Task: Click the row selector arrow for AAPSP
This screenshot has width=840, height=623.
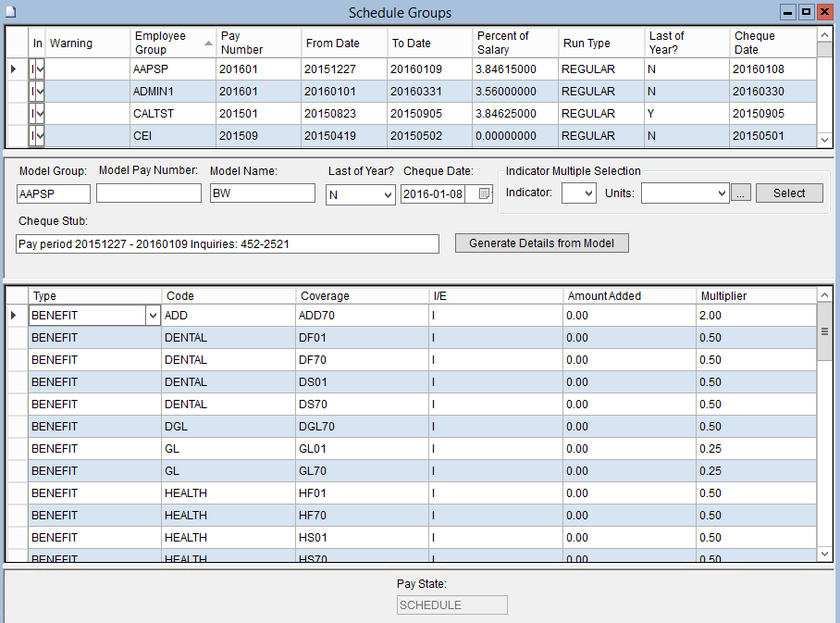Action: pos(13,69)
